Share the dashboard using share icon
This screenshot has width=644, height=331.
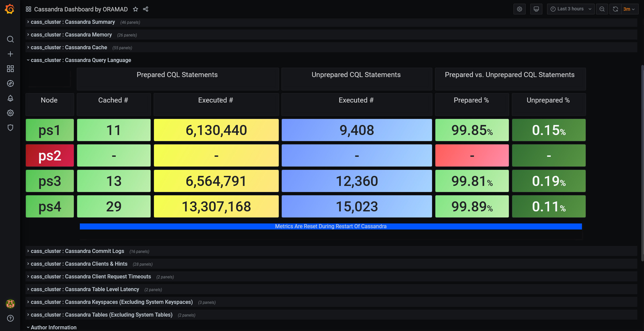coord(146,9)
